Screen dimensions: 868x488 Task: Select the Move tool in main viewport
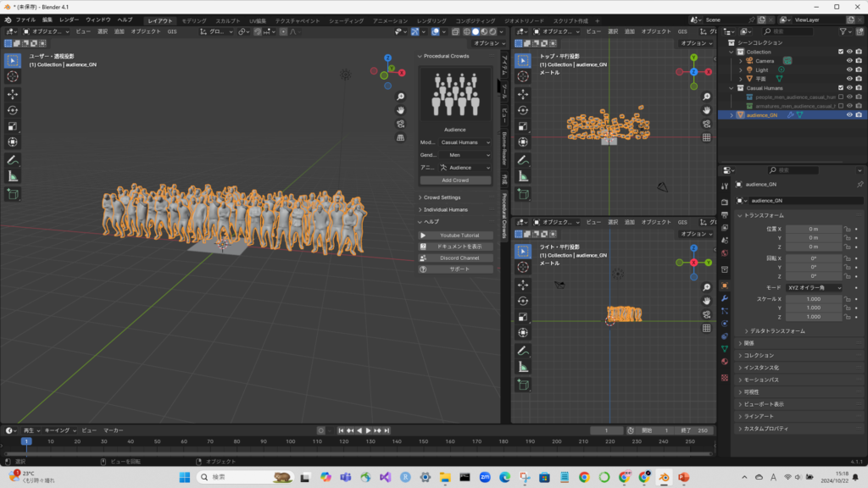(x=13, y=94)
